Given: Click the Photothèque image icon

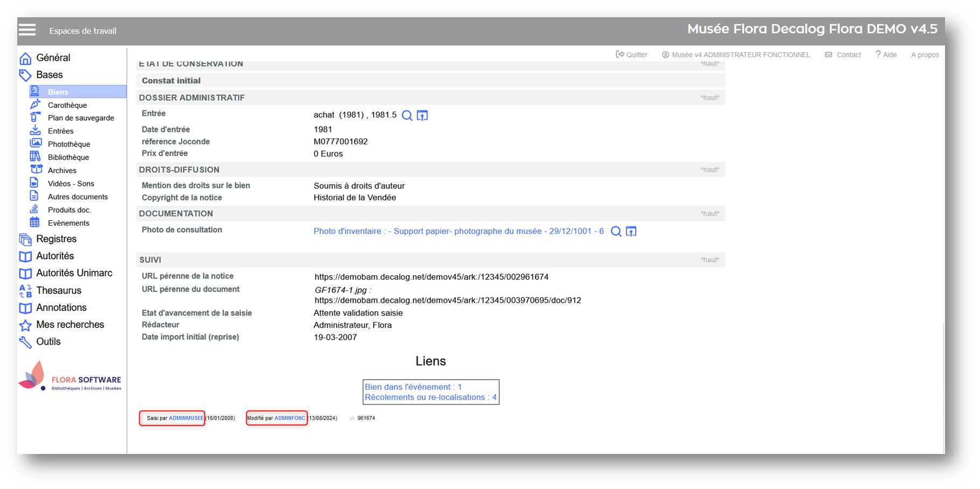Looking at the screenshot, I should tap(36, 144).
